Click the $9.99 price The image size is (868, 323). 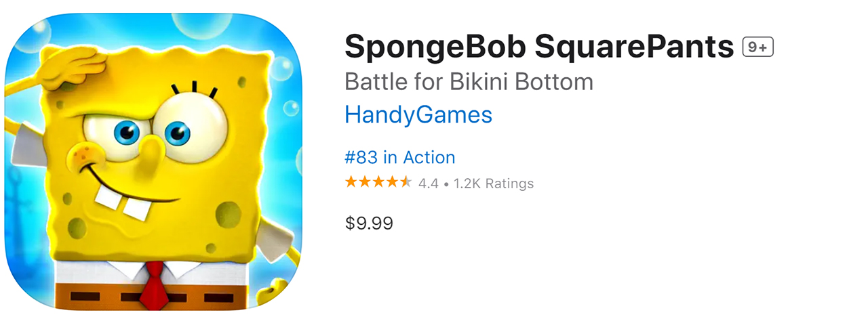369,223
